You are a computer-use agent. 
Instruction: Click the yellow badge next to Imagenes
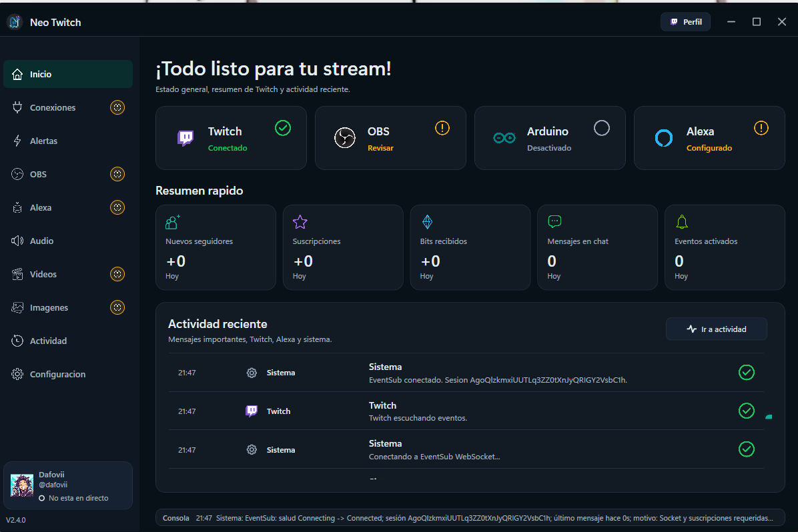[x=117, y=307]
